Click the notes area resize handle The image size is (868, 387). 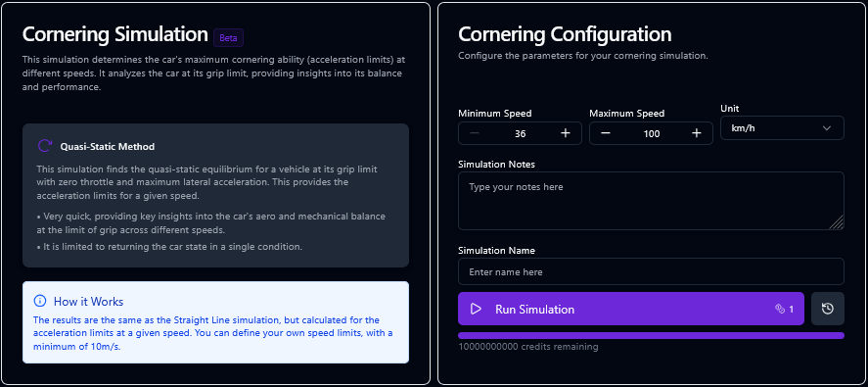[837, 222]
